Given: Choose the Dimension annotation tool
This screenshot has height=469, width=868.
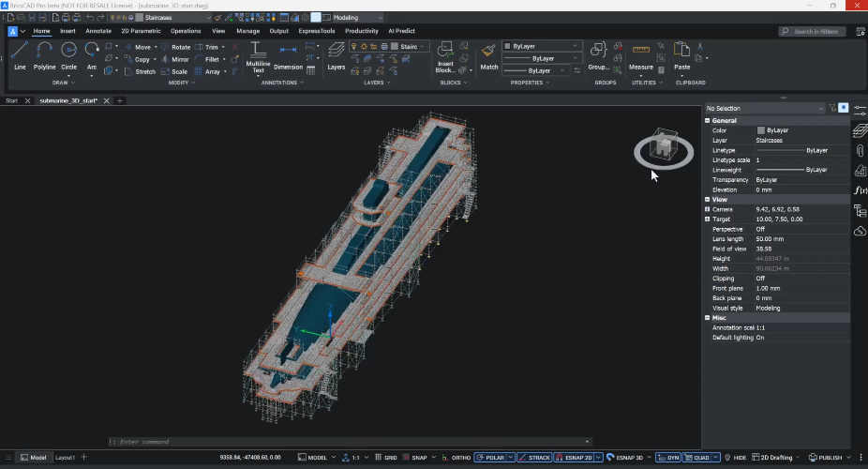Looking at the screenshot, I should coord(288,53).
